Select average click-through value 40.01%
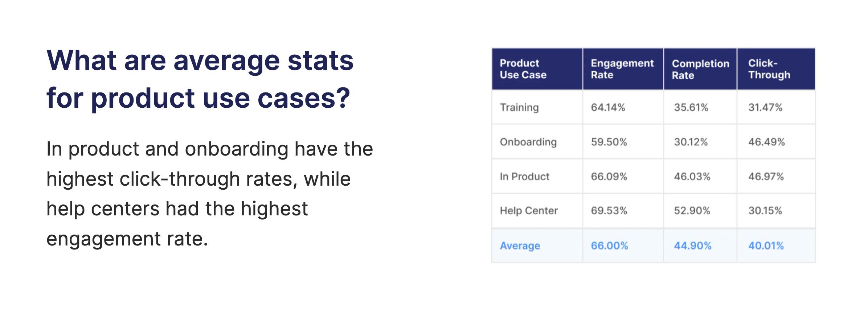868x314 pixels. 766,246
